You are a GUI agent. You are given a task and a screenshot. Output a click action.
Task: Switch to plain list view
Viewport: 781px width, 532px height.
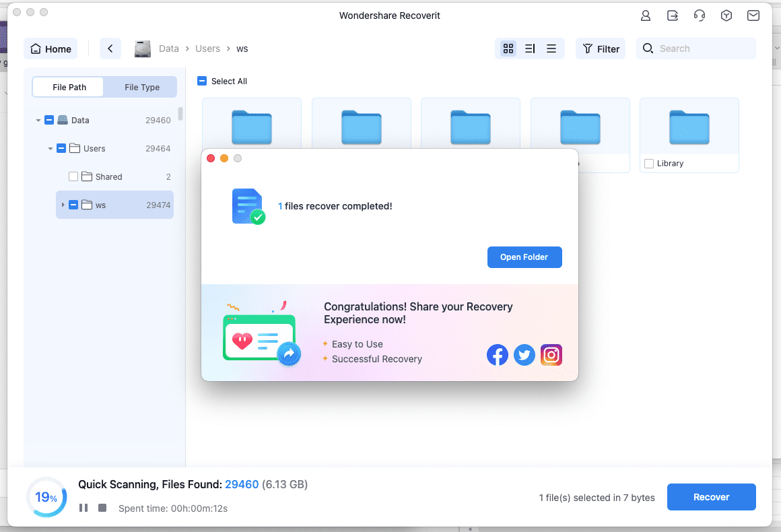click(x=551, y=48)
